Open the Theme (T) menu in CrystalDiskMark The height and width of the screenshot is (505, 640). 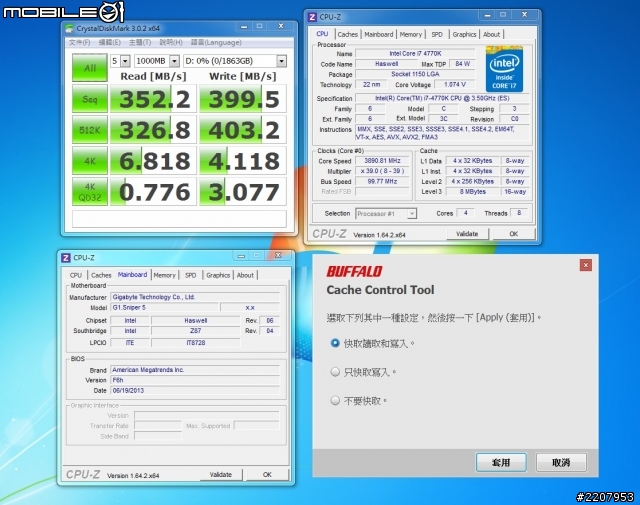(x=140, y=42)
